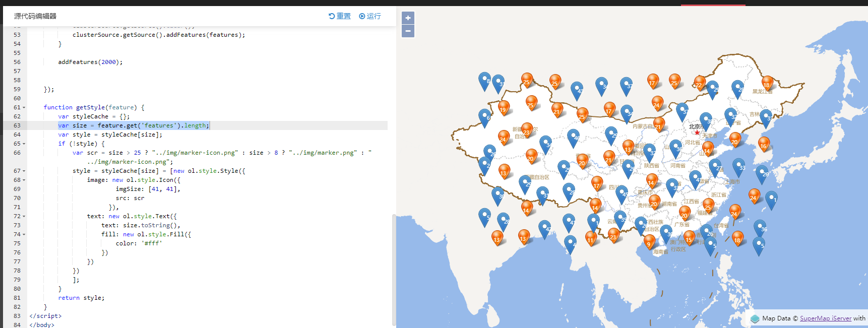Click the 'return style;' code line

pyautogui.click(x=81, y=298)
